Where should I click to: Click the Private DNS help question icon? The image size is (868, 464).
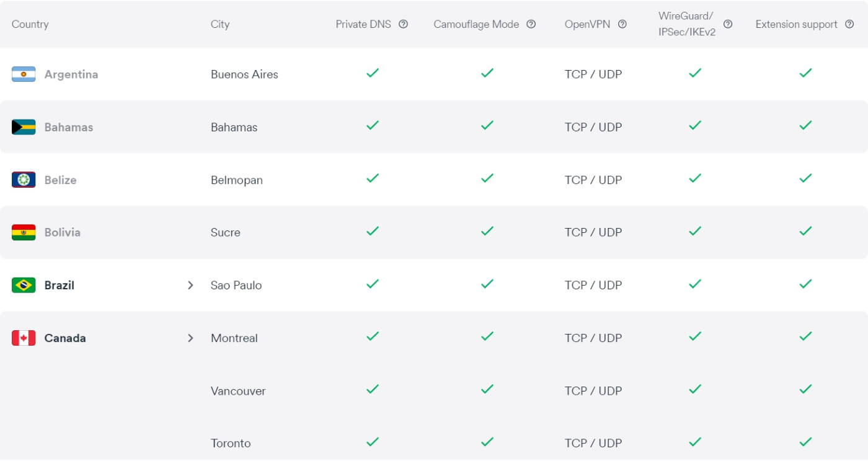[x=403, y=24]
